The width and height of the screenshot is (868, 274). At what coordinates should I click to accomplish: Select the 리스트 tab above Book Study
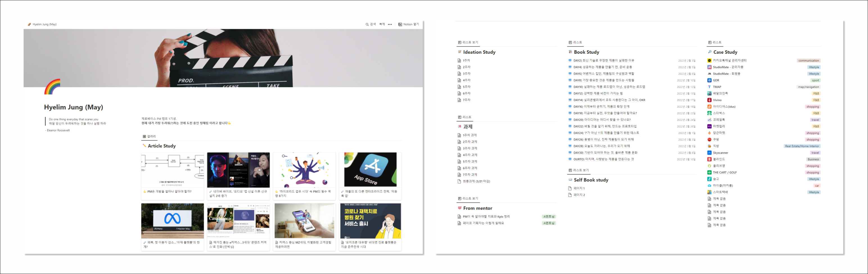click(x=575, y=42)
